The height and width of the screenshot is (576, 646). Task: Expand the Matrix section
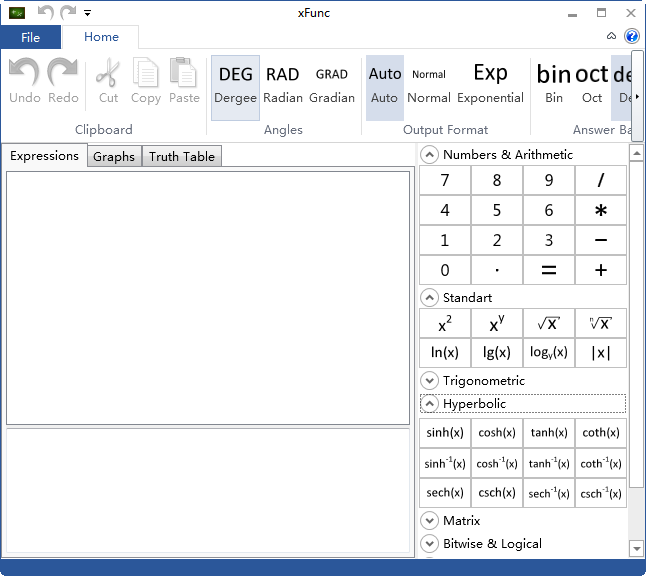pyautogui.click(x=430, y=521)
